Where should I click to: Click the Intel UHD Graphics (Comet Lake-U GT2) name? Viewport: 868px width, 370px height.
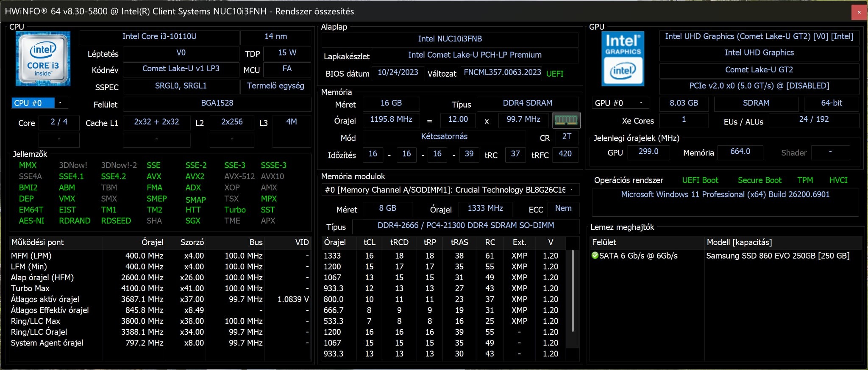click(x=759, y=37)
